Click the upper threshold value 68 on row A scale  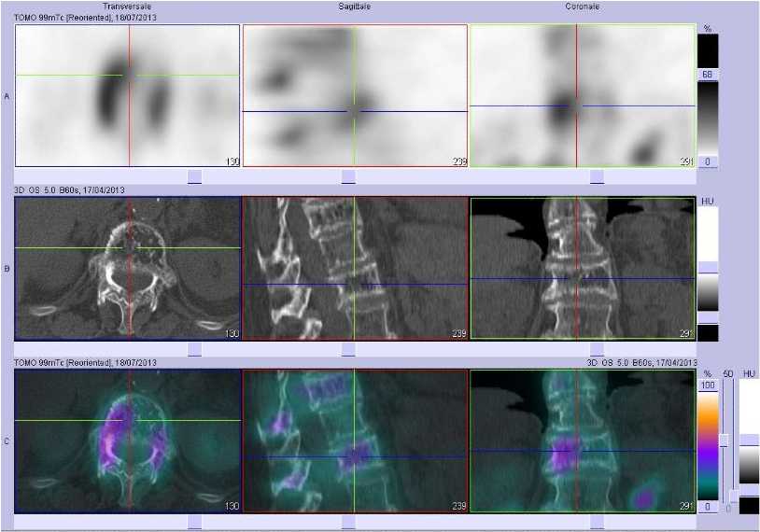pyautogui.click(x=708, y=74)
